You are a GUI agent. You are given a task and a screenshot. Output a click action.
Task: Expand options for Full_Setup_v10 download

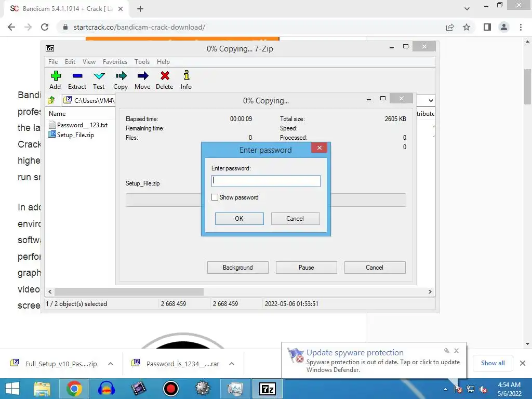[x=111, y=364]
